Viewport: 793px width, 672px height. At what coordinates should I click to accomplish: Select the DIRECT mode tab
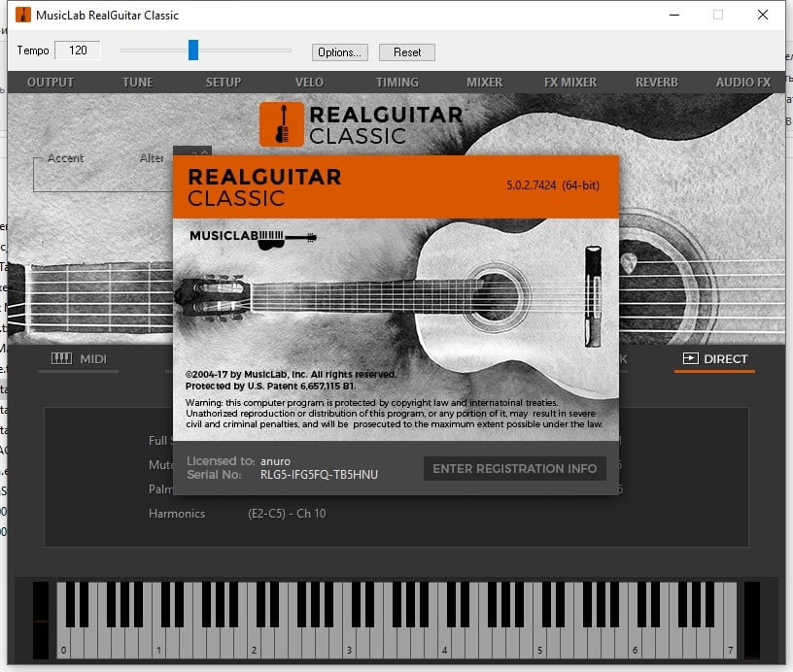click(x=714, y=359)
